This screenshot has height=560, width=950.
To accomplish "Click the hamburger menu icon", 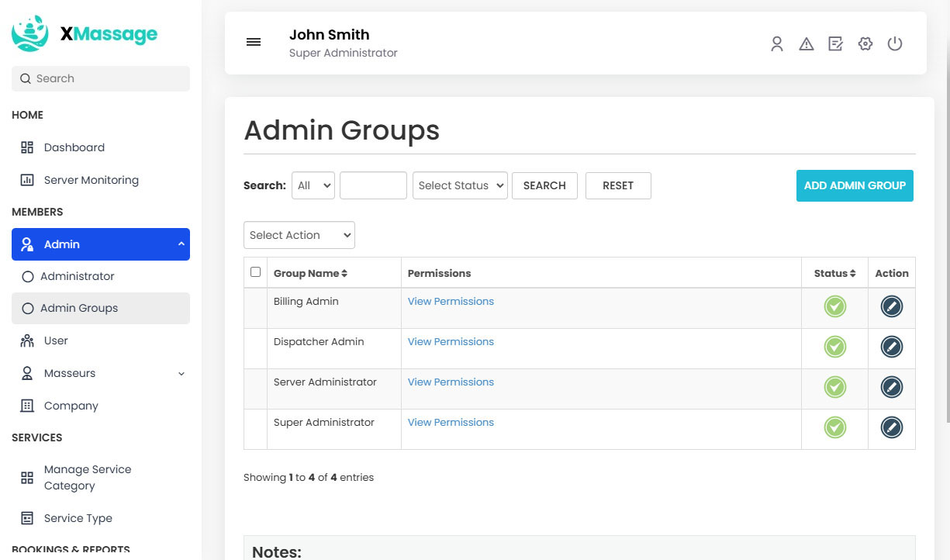I will tap(254, 43).
